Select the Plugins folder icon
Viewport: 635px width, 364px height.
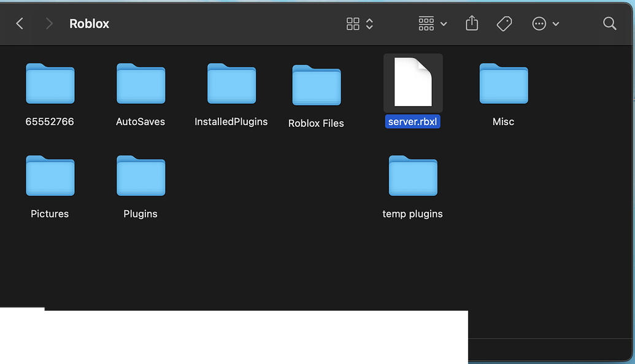point(141,175)
